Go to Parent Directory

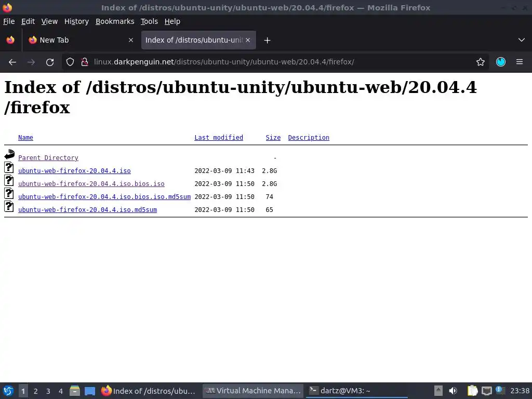48,158
